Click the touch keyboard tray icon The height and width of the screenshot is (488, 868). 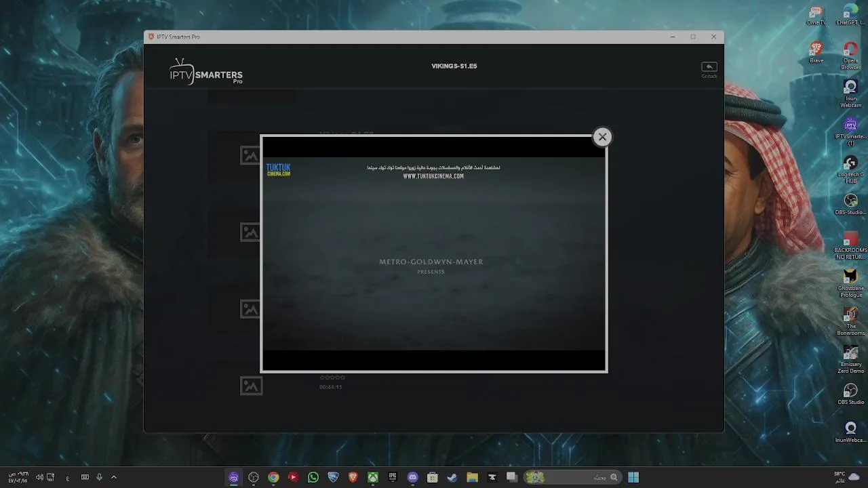85,477
